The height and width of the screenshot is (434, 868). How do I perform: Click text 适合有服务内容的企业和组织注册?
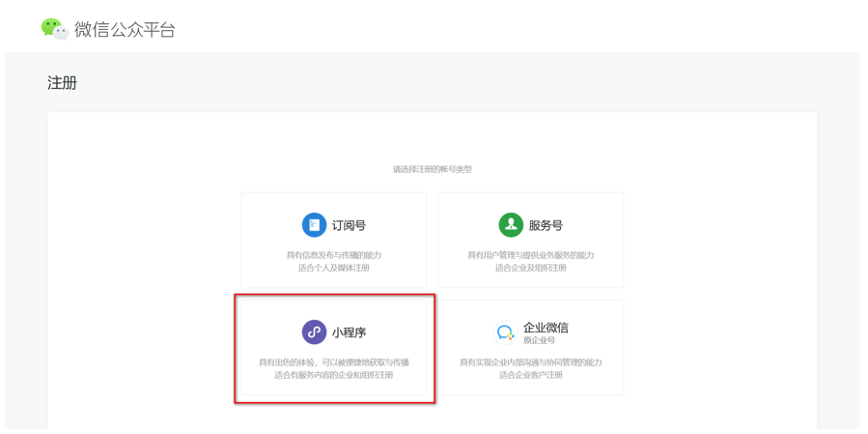coord(334,375)
